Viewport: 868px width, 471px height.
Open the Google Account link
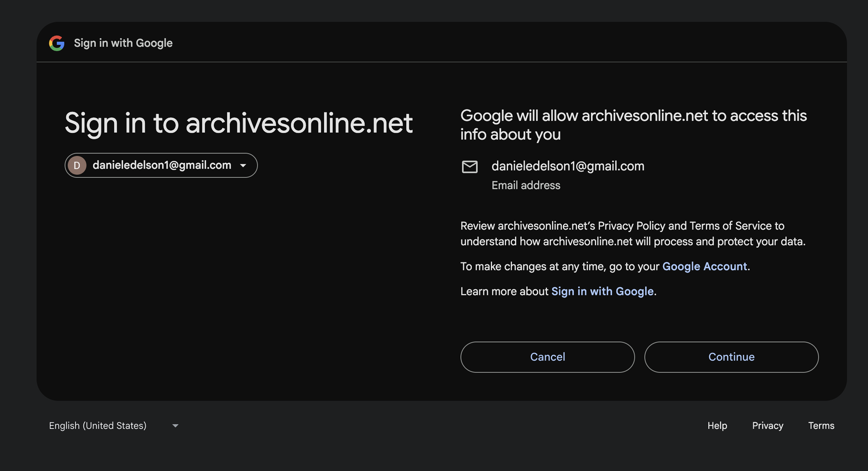704,266
